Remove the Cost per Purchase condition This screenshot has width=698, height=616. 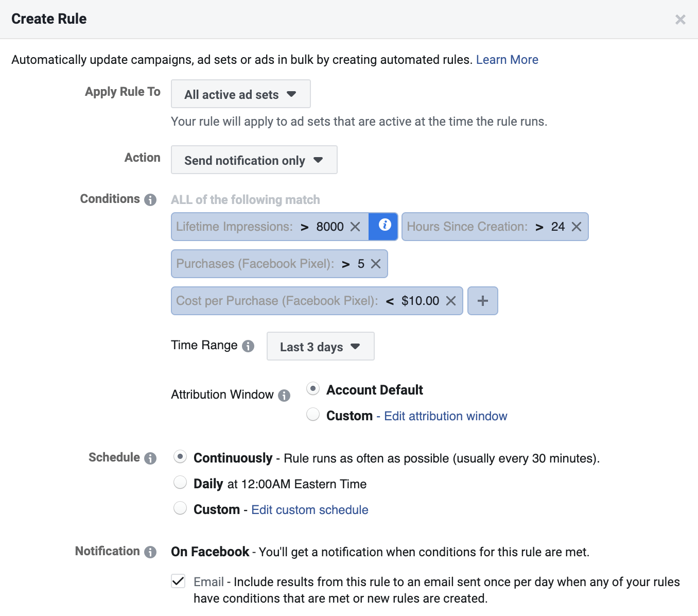click(451, 301)
